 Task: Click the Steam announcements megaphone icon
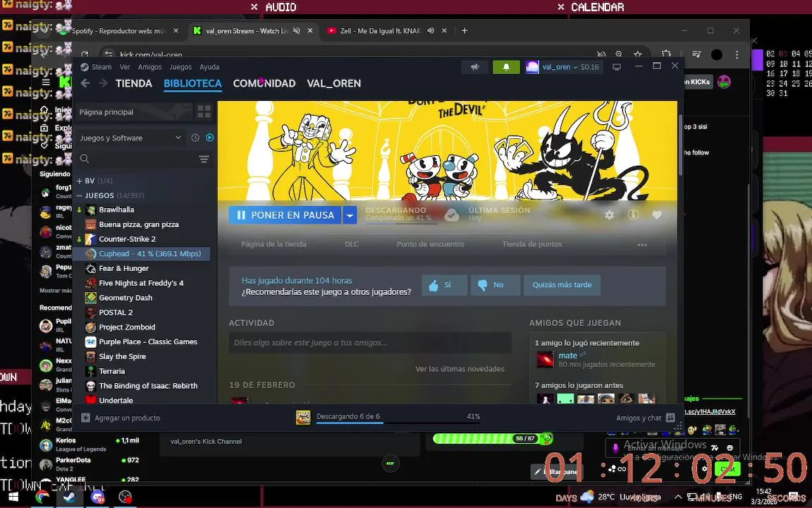tap(475, 67)
